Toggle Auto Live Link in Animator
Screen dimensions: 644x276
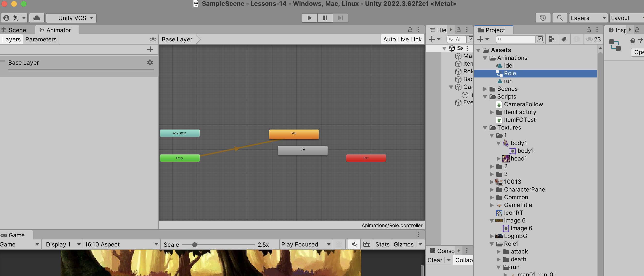click(402, 39)
